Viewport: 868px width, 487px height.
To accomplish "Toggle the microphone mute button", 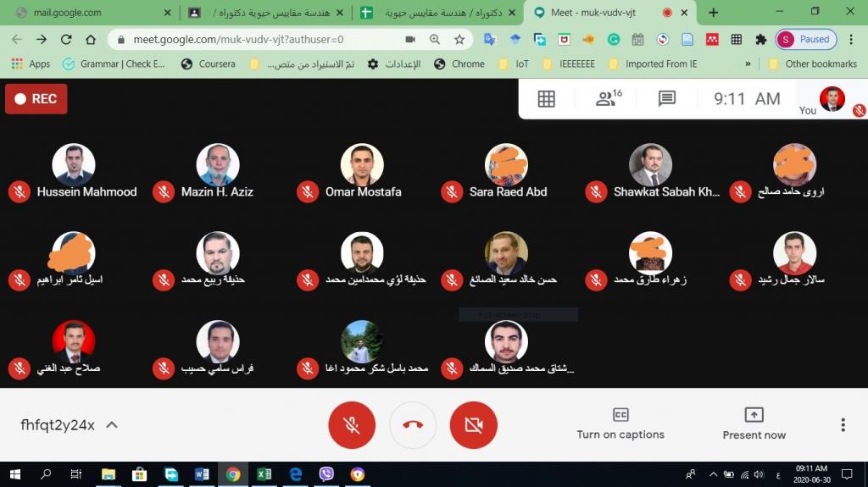I will (352, 425).
